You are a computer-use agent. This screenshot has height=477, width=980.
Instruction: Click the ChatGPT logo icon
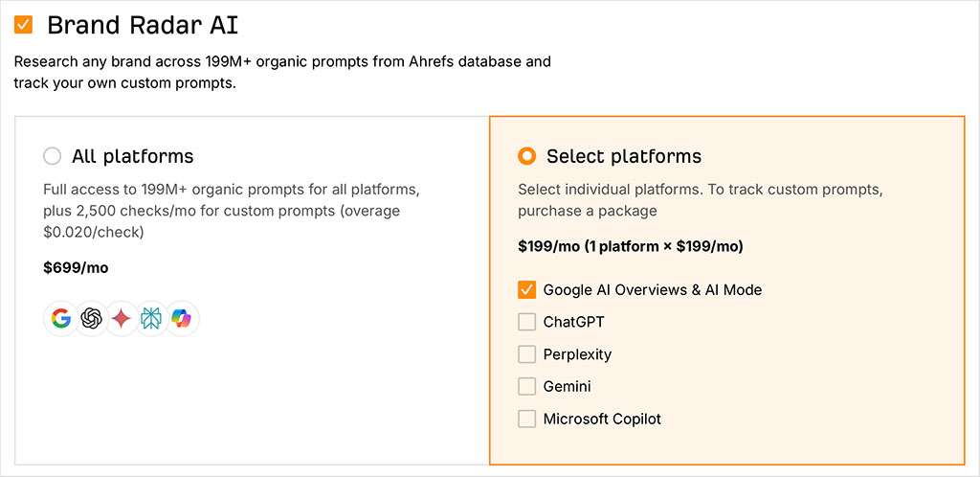91,319
